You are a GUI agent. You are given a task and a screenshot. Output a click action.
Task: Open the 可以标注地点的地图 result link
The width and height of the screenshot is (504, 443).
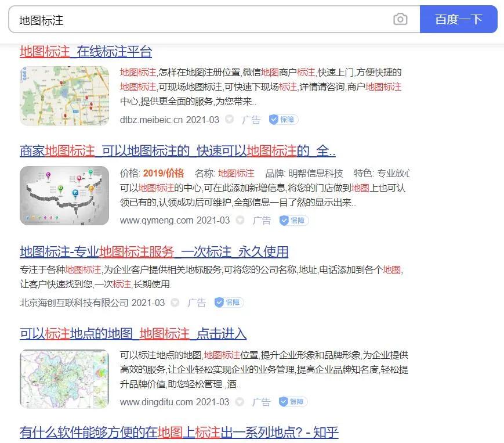(133, 334)
